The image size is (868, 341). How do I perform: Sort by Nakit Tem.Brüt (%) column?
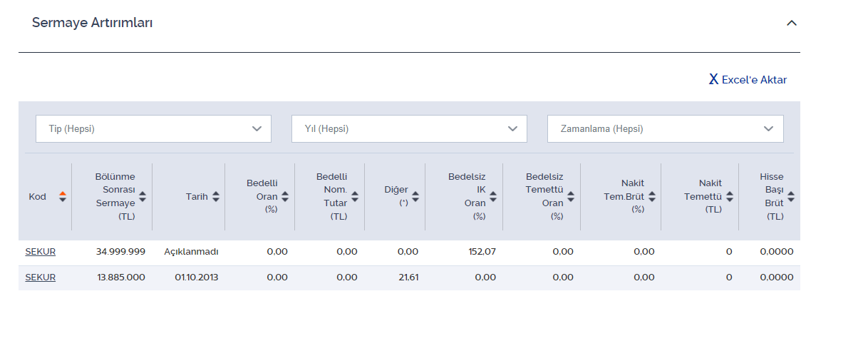coord(652,197)
